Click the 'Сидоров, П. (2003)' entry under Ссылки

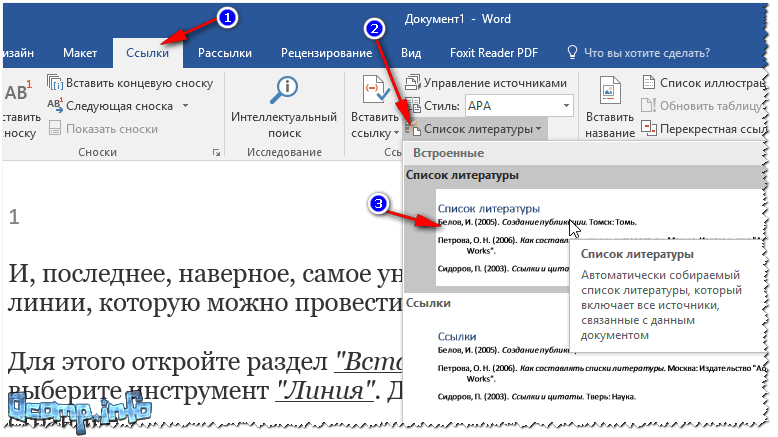click(x=536, y=396)
